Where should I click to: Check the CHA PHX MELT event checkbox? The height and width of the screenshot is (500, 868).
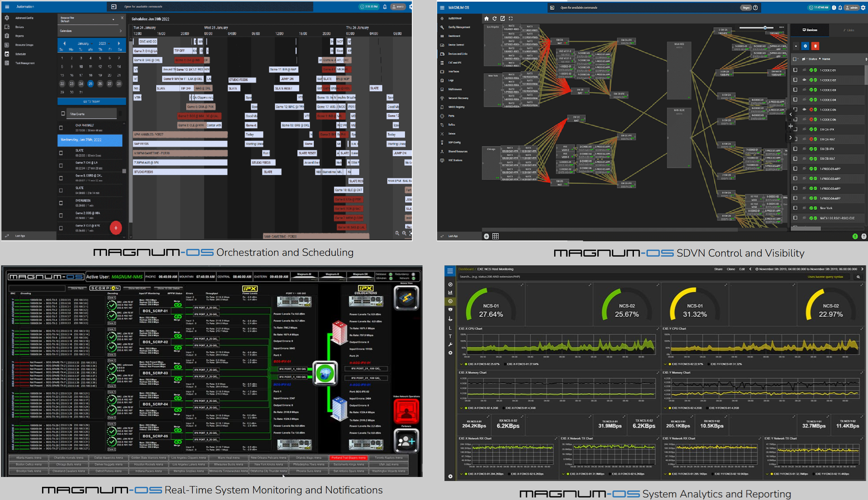(x=61, y=128)
